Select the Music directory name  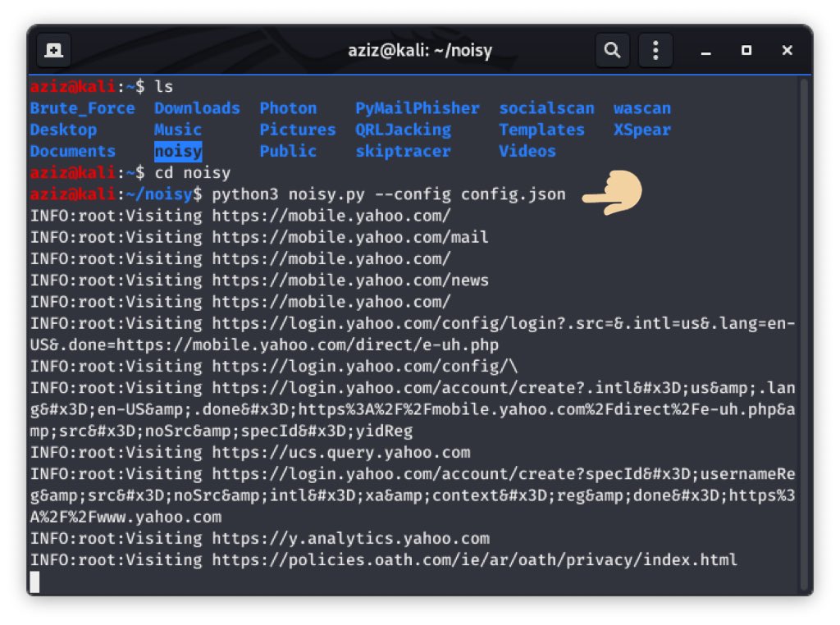coord(178,130)
